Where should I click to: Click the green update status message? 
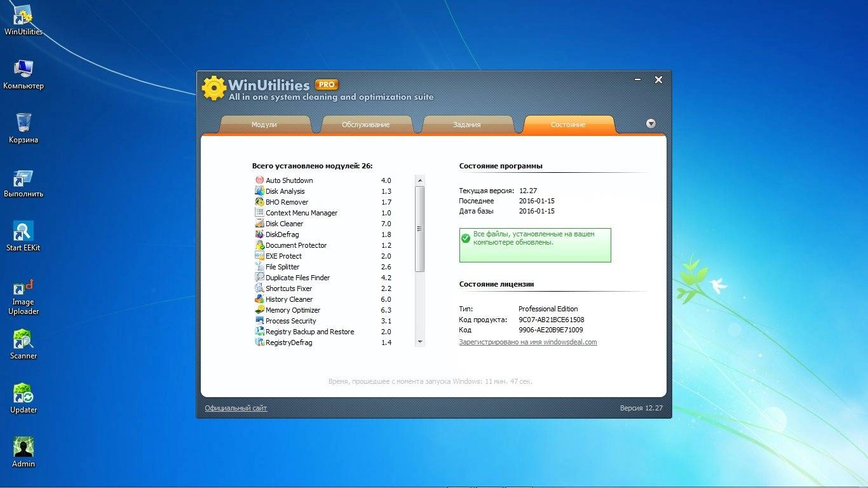[x=535, y=245]
